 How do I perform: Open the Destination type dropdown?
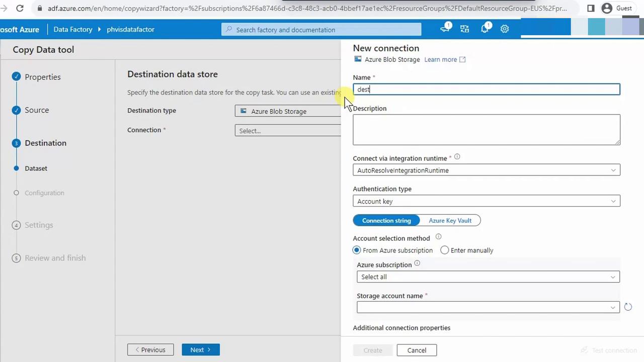[288, 111]
